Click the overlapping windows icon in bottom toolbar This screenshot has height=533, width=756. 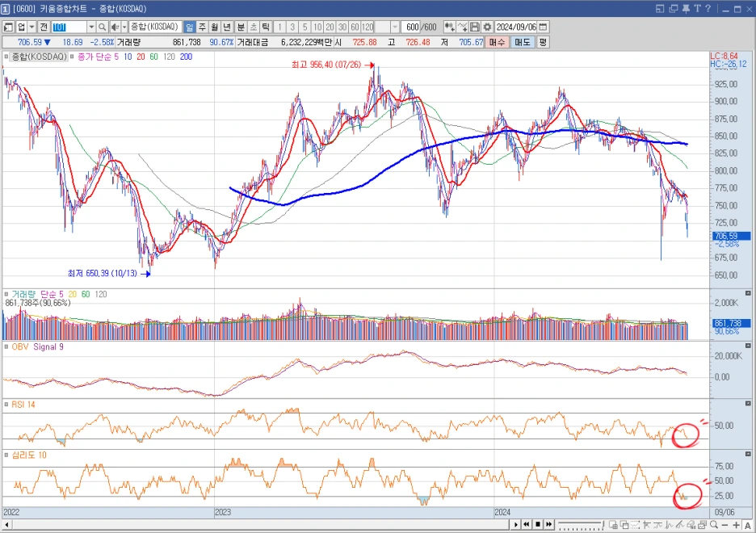tap(624, 524)
